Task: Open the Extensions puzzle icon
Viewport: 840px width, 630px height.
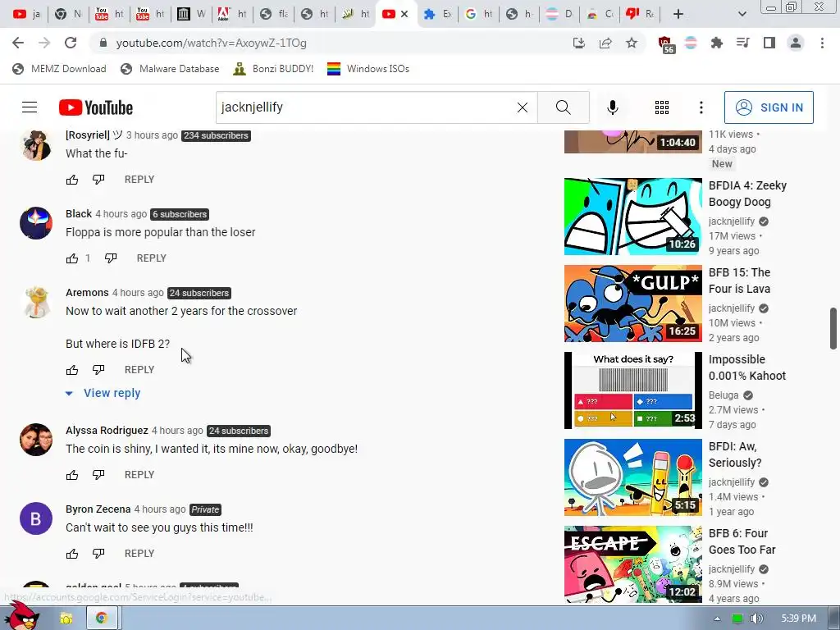Action: 716,43
